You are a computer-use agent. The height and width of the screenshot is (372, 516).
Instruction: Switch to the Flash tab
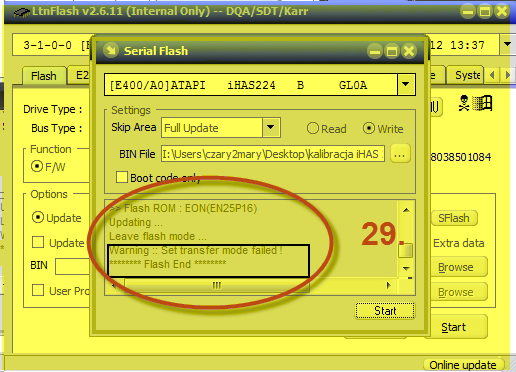coord(44,76)
